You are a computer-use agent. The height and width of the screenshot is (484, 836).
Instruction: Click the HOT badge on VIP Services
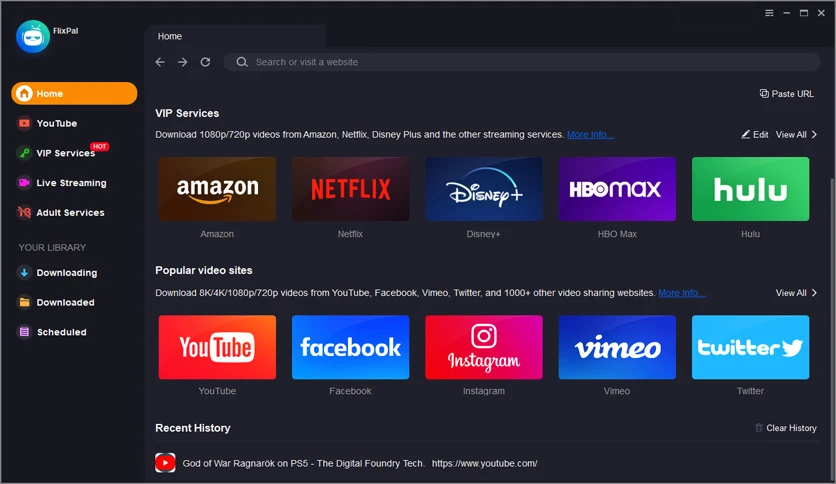click(99, 146)
